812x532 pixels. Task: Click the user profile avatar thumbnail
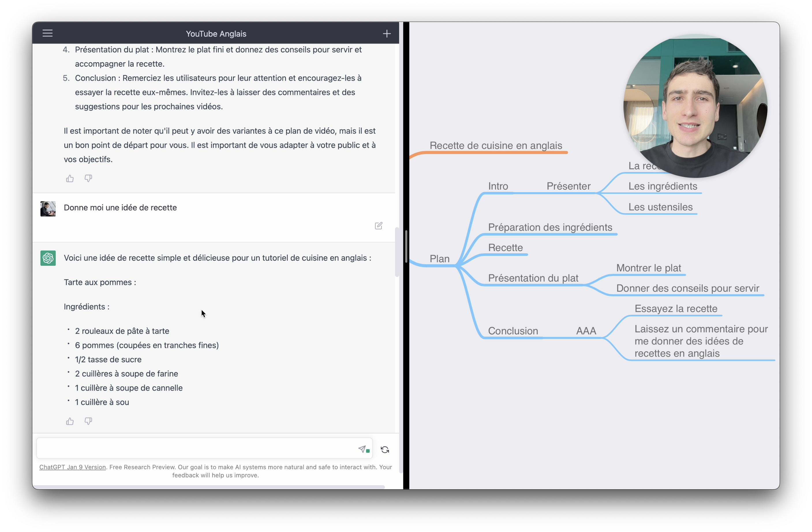click(x=48, y=209)
